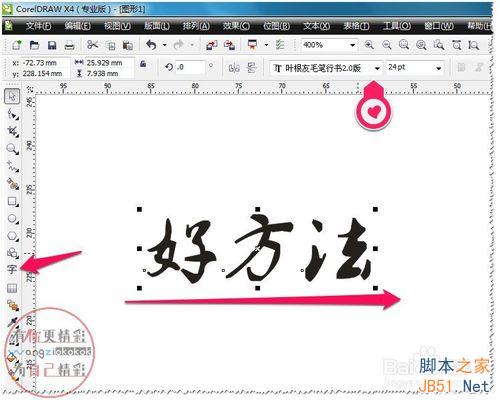Open the 文本(X) menu
The width and height of the screenshot is (500, 400).
[x=316, y=26]
